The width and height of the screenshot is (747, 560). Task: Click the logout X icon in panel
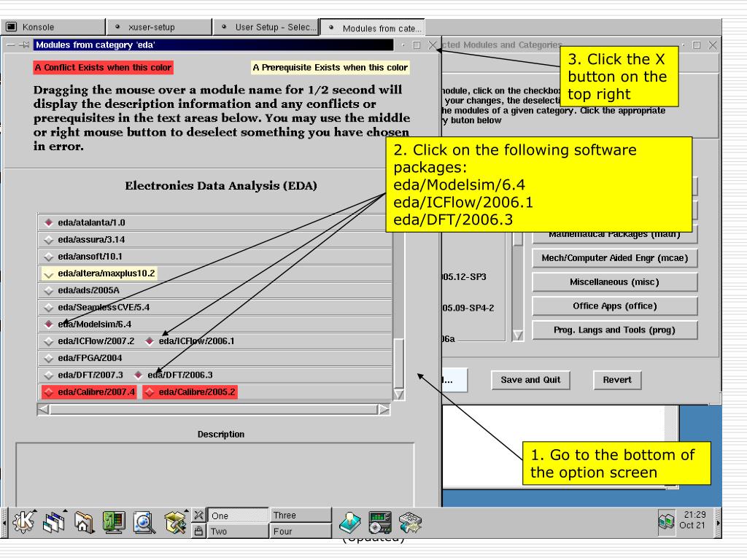[x=198, y=515]
